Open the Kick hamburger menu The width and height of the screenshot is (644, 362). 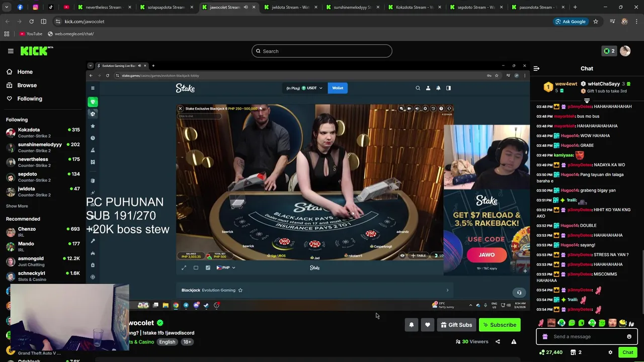tap(11, 51)
